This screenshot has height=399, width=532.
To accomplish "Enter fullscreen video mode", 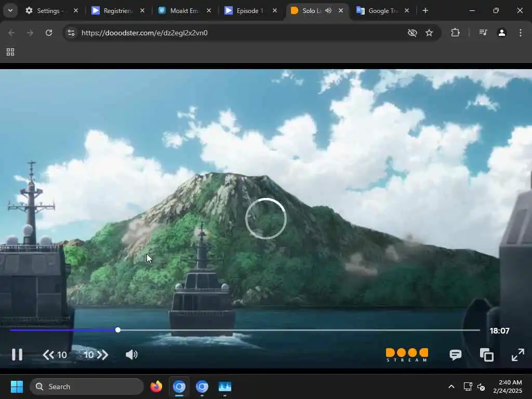I will [x=518, y=355].
